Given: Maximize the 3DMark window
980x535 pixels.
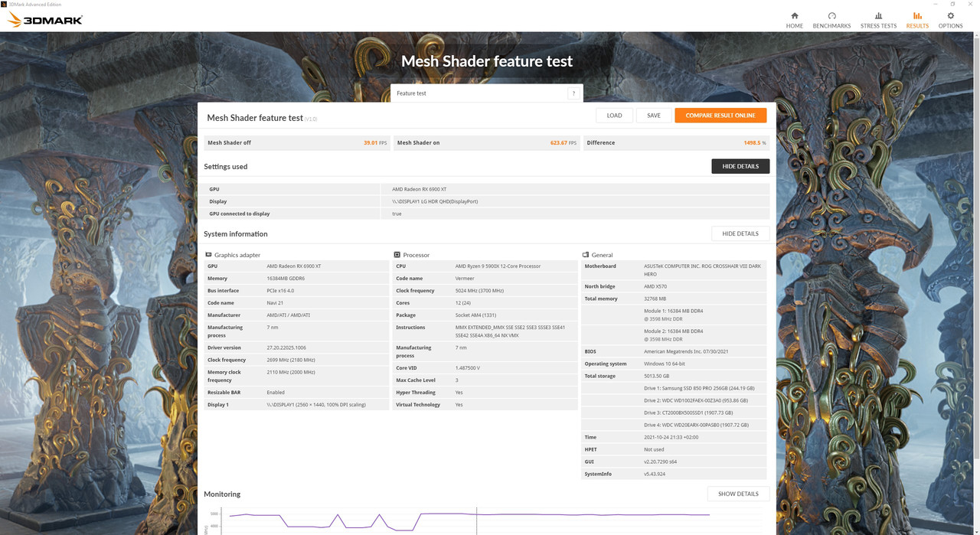Looking at the screenshot, I should (952, 4).
